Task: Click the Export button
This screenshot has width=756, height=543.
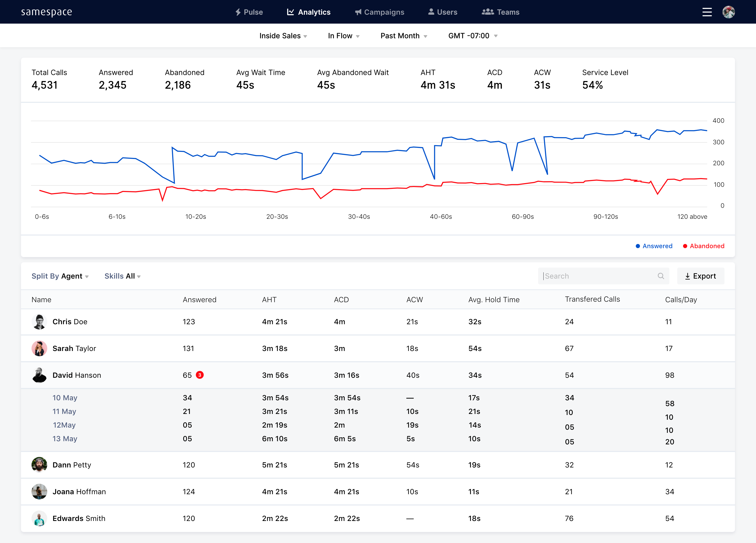Action: tap(700, 276)
